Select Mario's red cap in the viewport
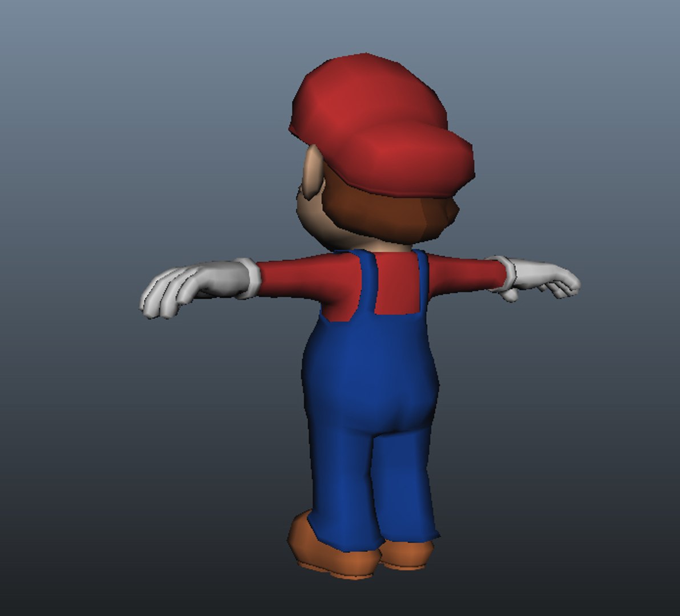This screenshot has width=680, height=616. [382, 125]
